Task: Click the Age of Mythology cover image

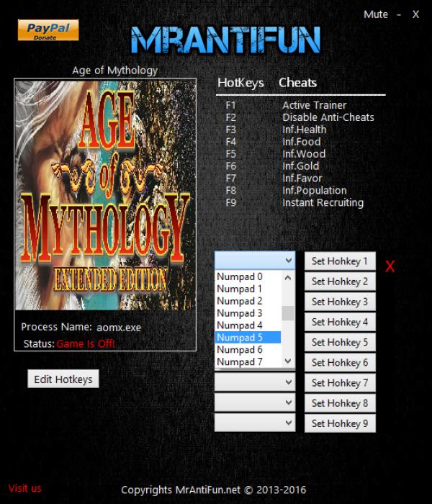Action: (105, 195)
